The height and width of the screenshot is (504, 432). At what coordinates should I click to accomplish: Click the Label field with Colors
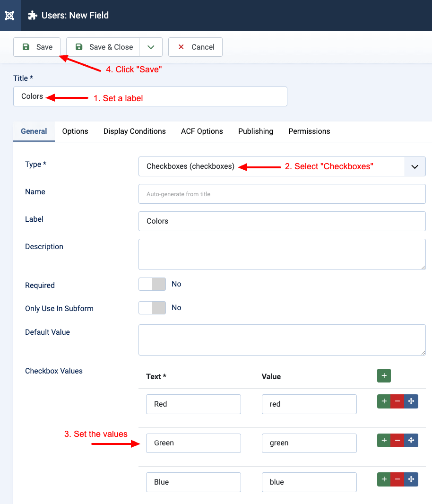pyautogui.click(x=282, y=221)
